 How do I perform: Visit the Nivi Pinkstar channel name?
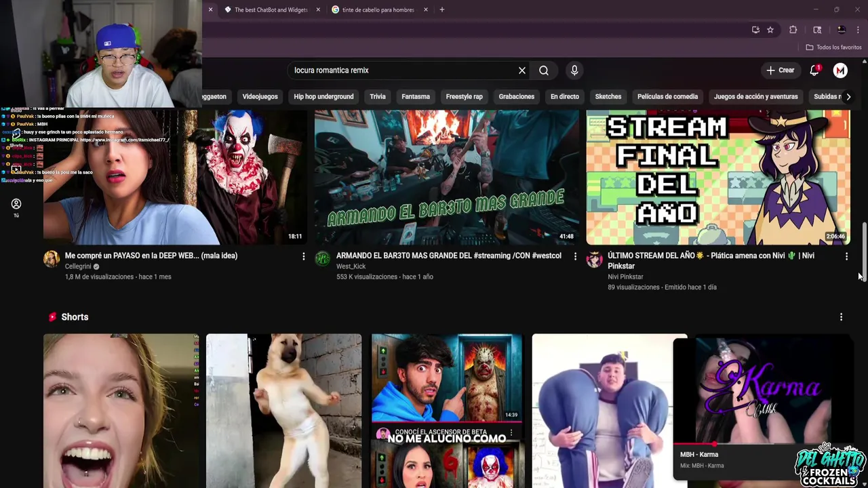tap(625, 277)
